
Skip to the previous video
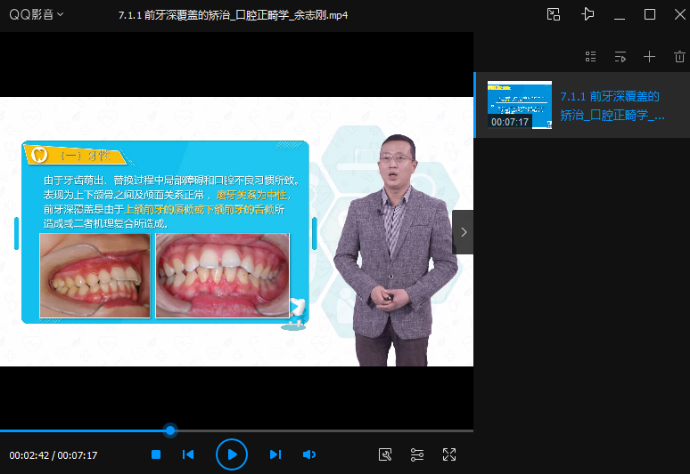(190, 455)
